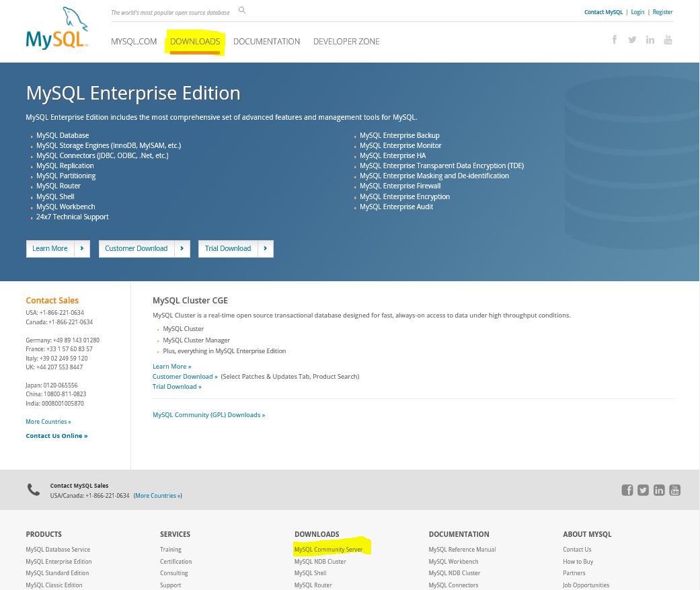Open MySQL NDB Cluster under DOCUMENTATION
This screenshot has height=590, width=700.
pos(455,573)
